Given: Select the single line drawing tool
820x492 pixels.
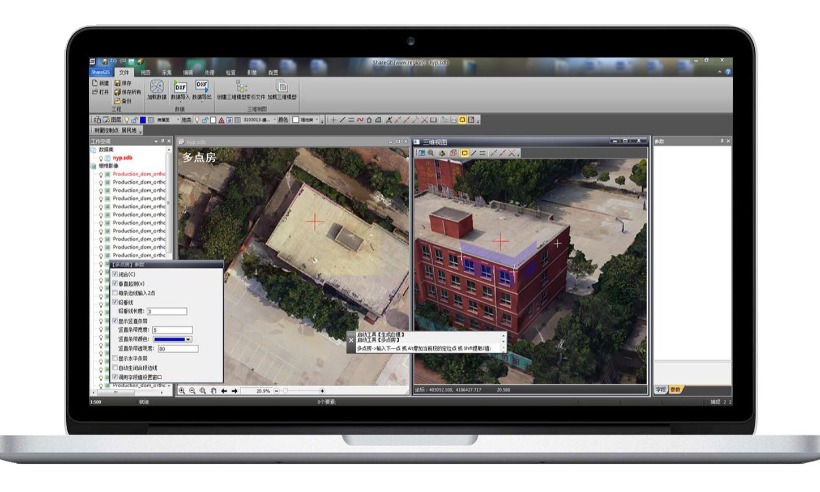Looking at the screenshot, I should coord(342,120).
